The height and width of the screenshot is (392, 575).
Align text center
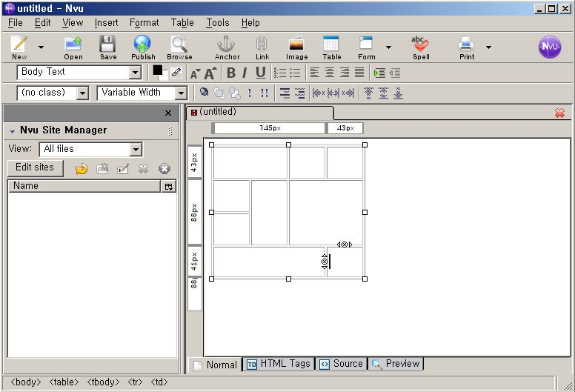pos(329,73)
